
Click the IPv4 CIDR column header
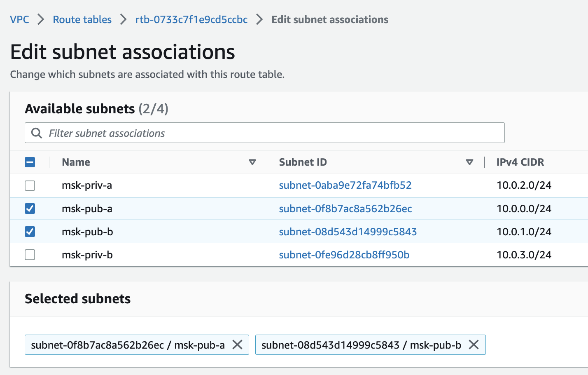coord(520,162)
